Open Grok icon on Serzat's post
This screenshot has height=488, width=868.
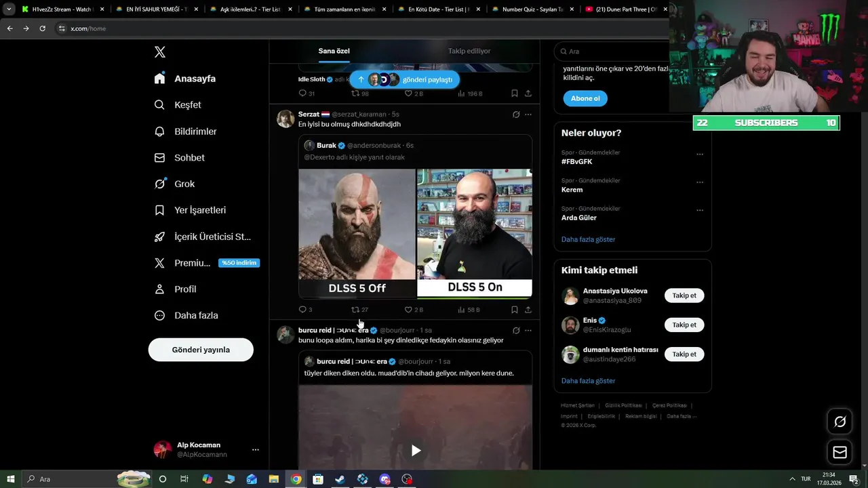[x=516, y=115]
